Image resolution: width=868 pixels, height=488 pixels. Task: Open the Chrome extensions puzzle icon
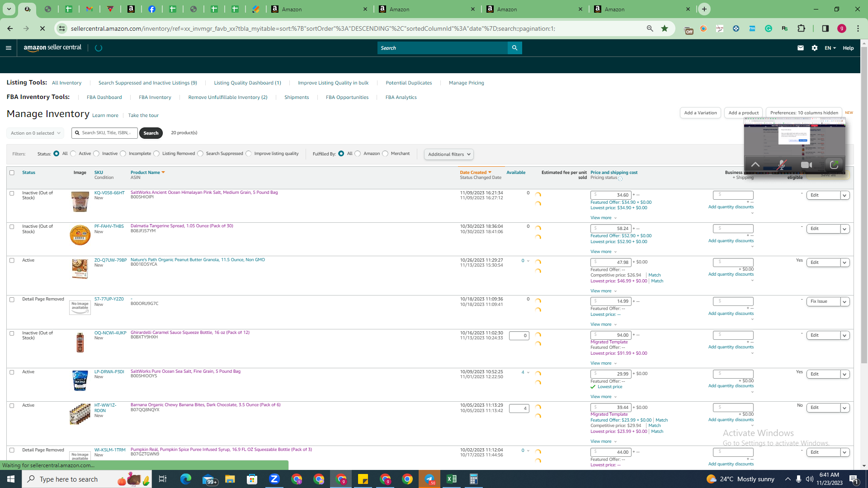point(802,28)
